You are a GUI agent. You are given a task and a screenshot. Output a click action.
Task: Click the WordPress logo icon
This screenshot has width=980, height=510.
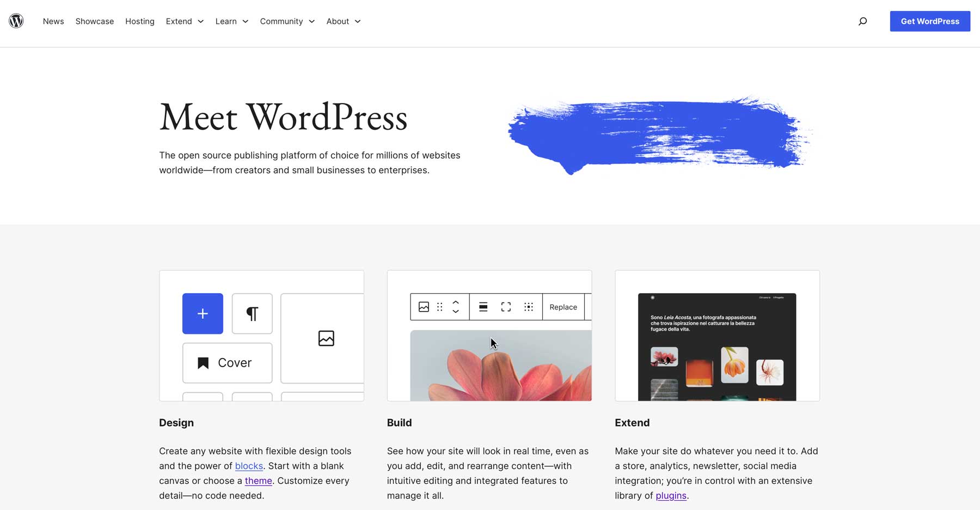pyautogui.click(x=16, y=21)
